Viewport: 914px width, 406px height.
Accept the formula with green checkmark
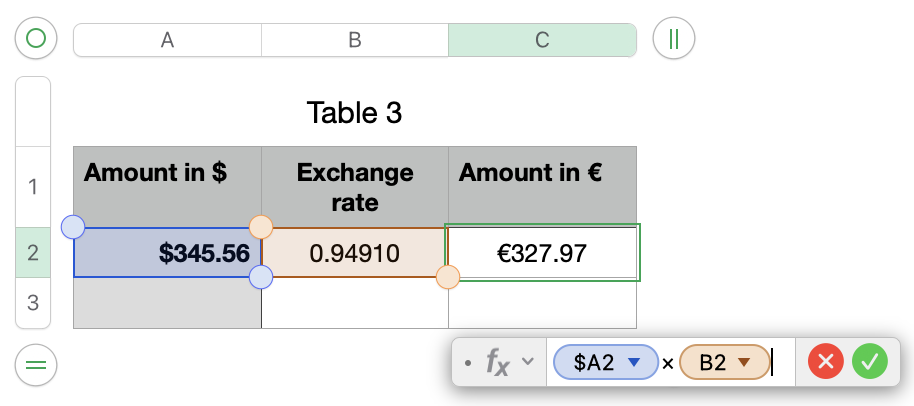pos(870,362)
